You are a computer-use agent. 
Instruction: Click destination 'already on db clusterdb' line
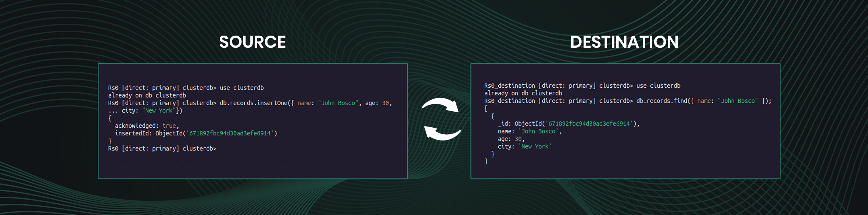click(x=523, y=93)
